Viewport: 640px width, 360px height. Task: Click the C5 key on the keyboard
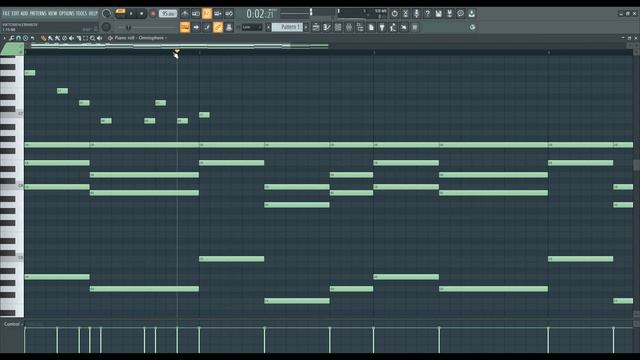point(11,258)
